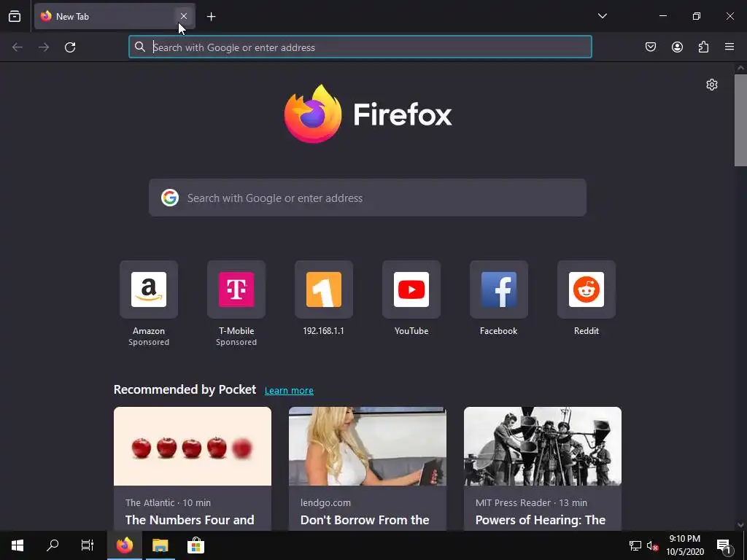Open a new tab with plus button
Screen dimensions: 747x560
211,17
